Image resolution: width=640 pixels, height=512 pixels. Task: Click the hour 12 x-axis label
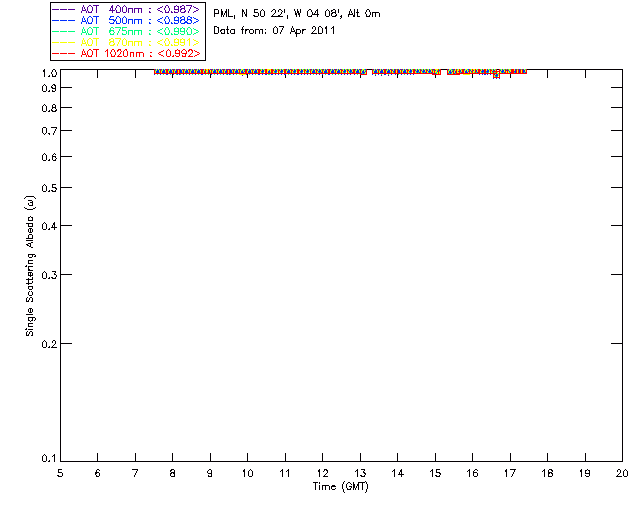tap(322, 473)
